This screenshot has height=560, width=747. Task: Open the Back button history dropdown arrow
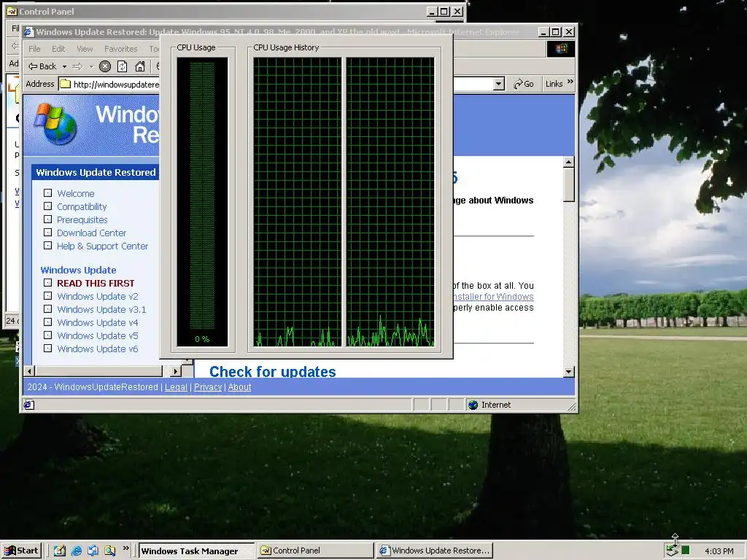tap(64, 66)
